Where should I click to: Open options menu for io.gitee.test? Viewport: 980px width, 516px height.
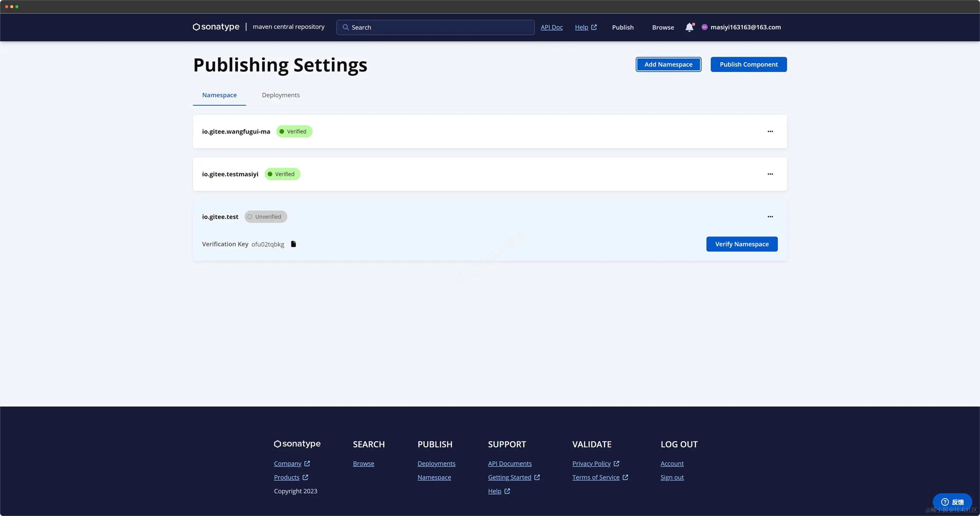(770, 217)
